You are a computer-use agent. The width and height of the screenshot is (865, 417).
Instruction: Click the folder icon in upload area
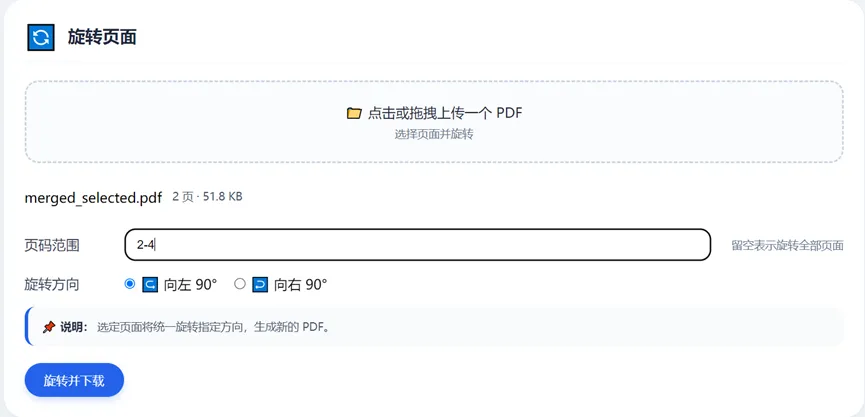[354, 113]
